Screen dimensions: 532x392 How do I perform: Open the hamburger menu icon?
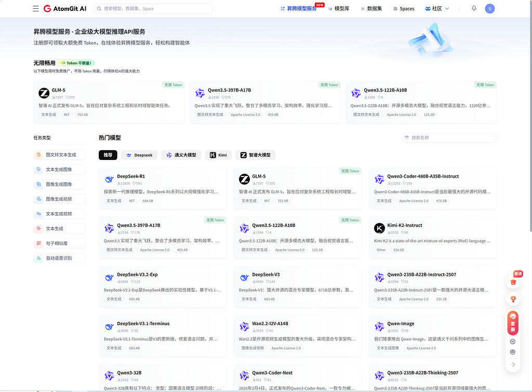click(x=36, y=8)
